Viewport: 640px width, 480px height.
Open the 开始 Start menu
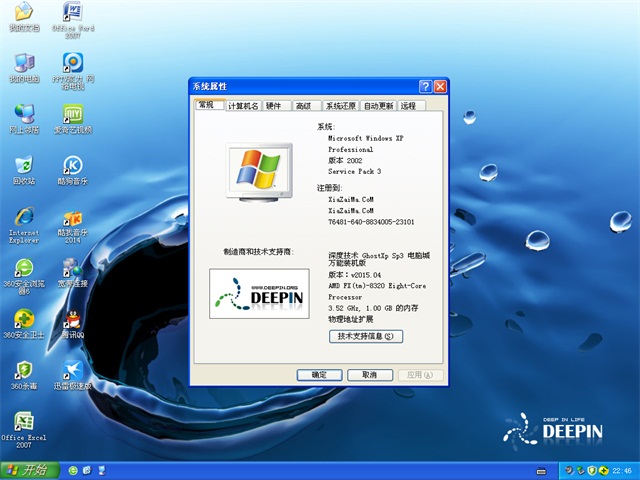[28, 469]
